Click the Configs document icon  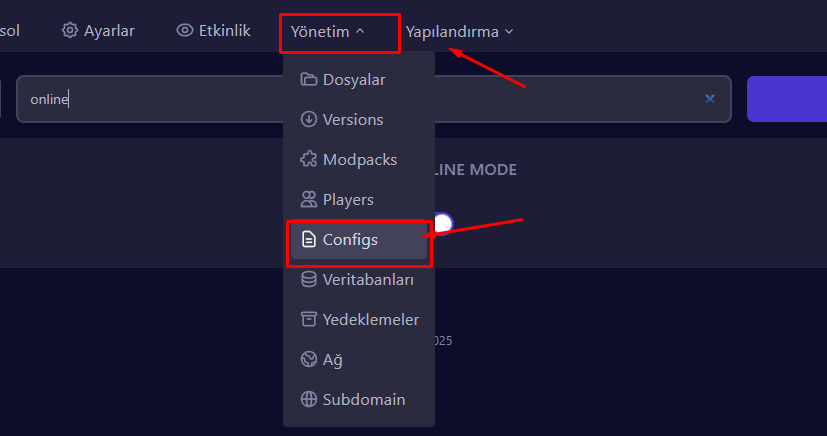click(308, 240)
